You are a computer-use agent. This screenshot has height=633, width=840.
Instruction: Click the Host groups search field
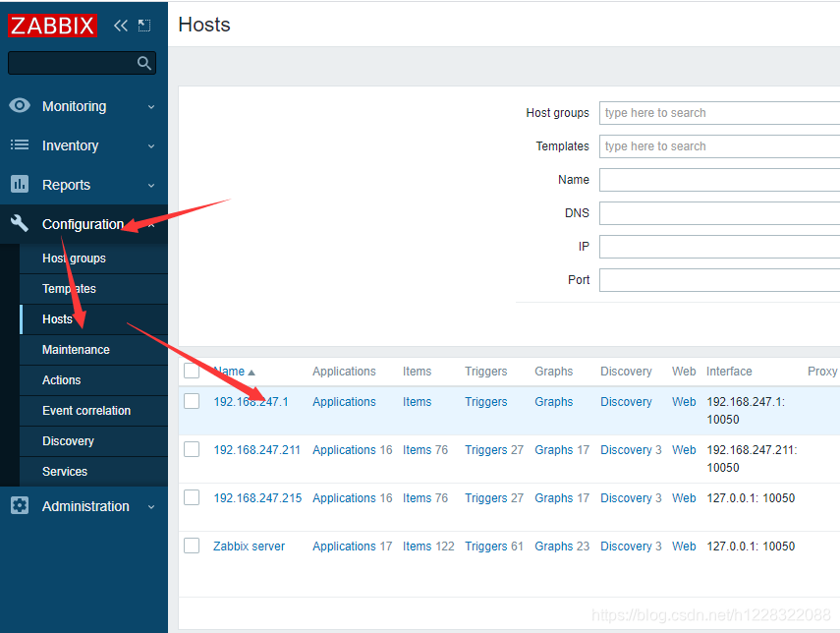(719, 113)
